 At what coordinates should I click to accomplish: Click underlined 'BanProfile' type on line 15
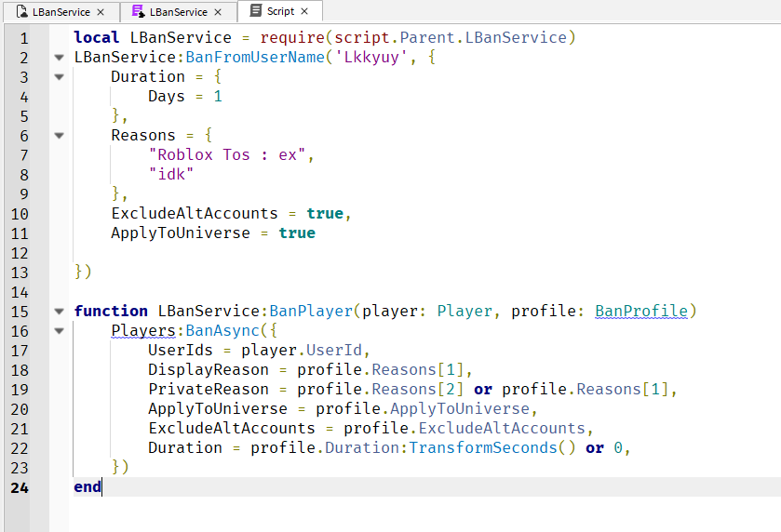point(641,311)
